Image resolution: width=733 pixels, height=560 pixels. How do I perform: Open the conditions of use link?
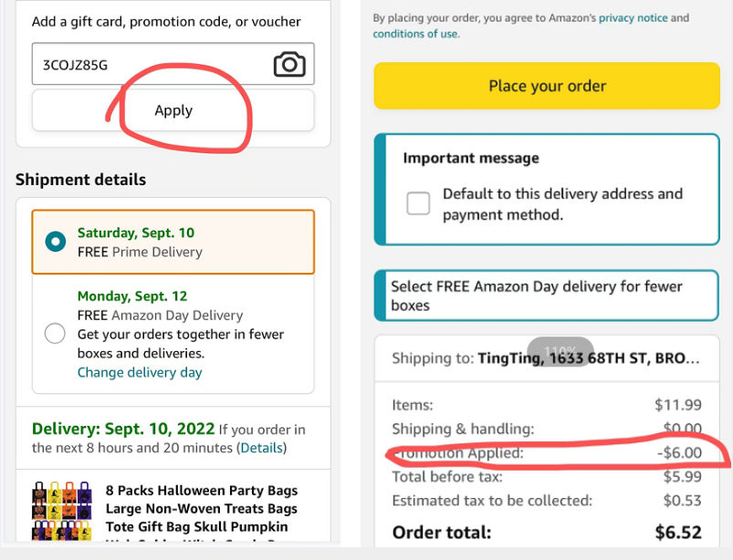tap(414, 34)
